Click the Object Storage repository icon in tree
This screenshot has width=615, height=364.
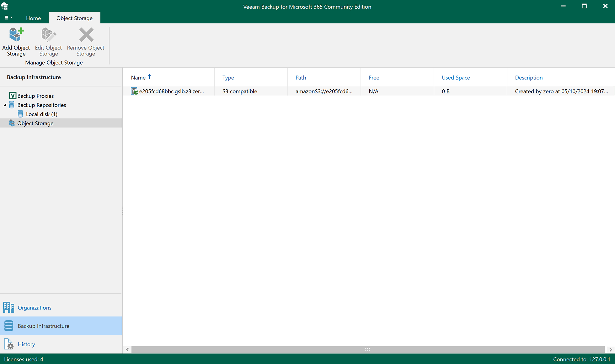pos(12,123)
